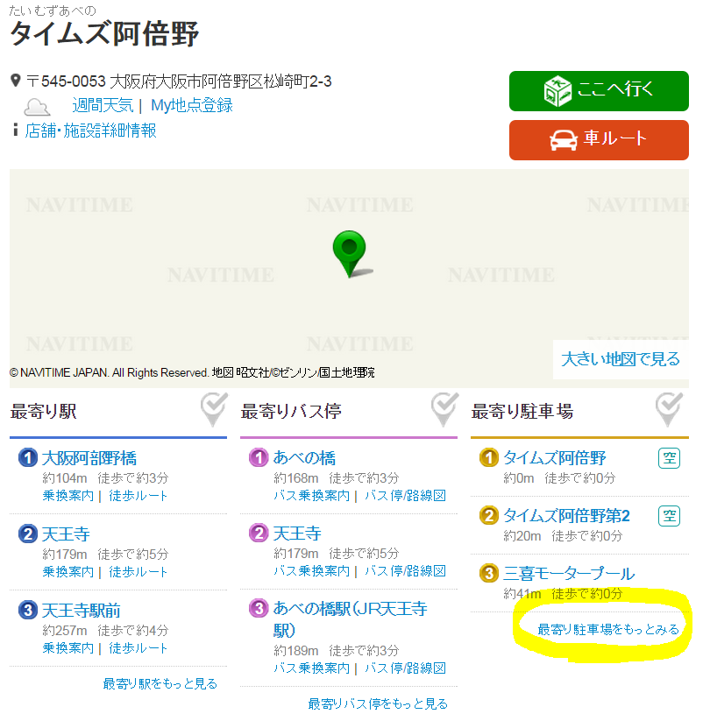Click 徒歩ルート under 天王寺駅前
This screenshot has height=728, width=710.
point(138,647)
